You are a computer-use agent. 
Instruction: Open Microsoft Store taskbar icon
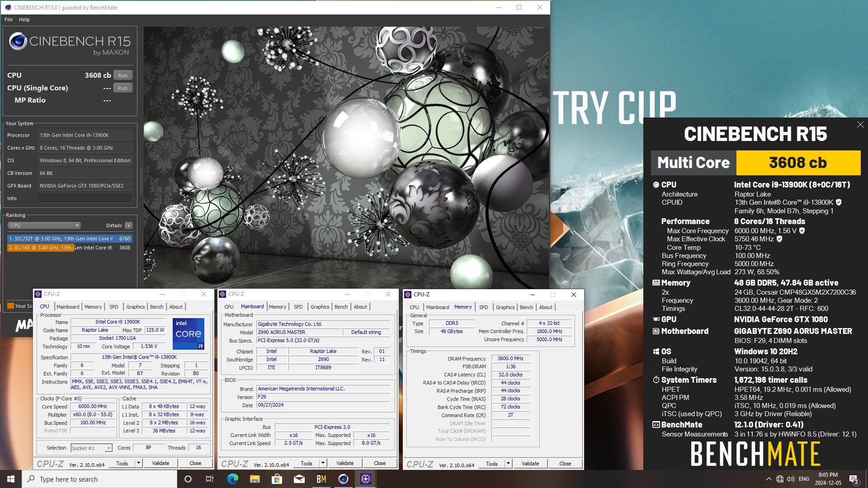coord(277,479)
